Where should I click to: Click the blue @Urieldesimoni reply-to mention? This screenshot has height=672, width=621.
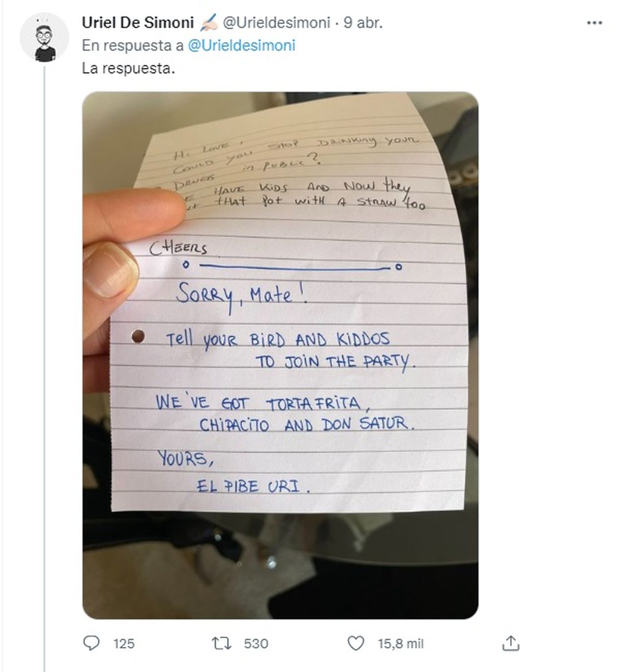(x=241, y=46)
